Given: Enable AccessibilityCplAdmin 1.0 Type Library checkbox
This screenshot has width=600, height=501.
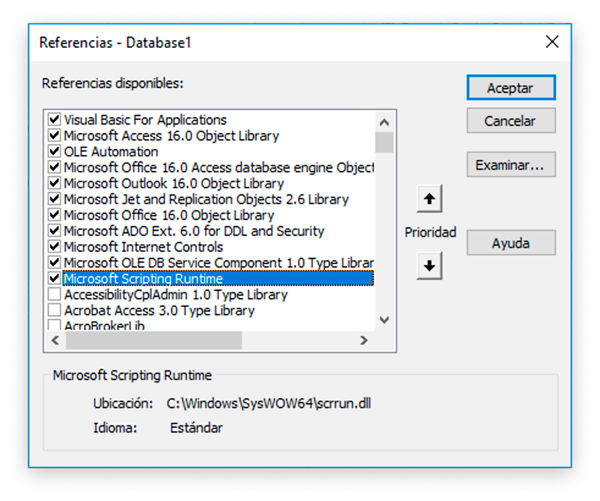Looking at the screenshot, I should [x=55, y=295].
